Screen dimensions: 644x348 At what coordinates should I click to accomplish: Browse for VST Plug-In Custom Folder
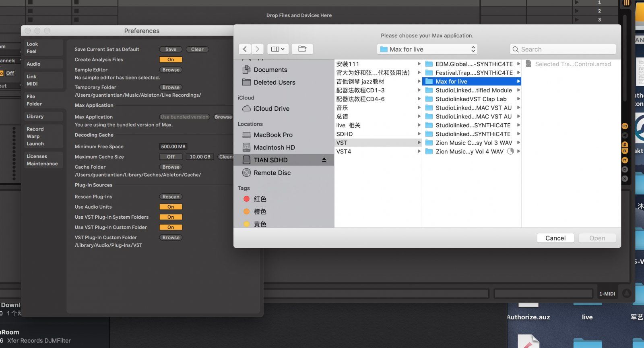pyautogui.click(x=171, y=238)
